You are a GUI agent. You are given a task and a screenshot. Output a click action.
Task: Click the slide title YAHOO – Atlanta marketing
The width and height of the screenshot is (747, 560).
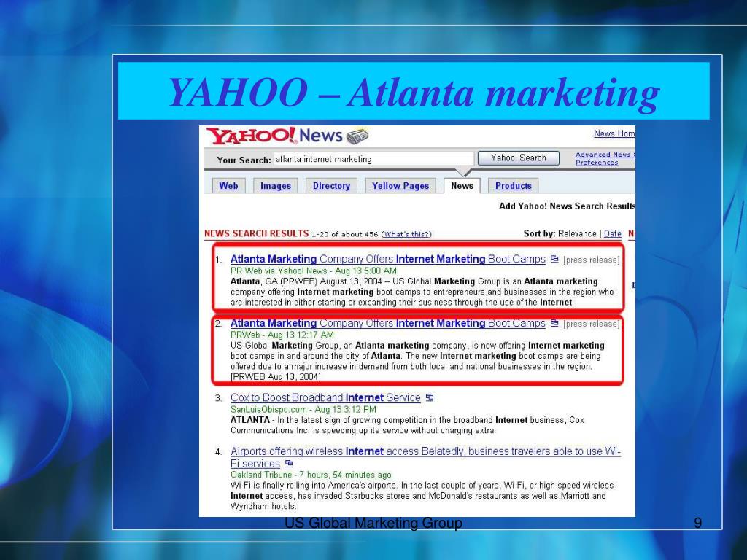click(x=414, y=91)
